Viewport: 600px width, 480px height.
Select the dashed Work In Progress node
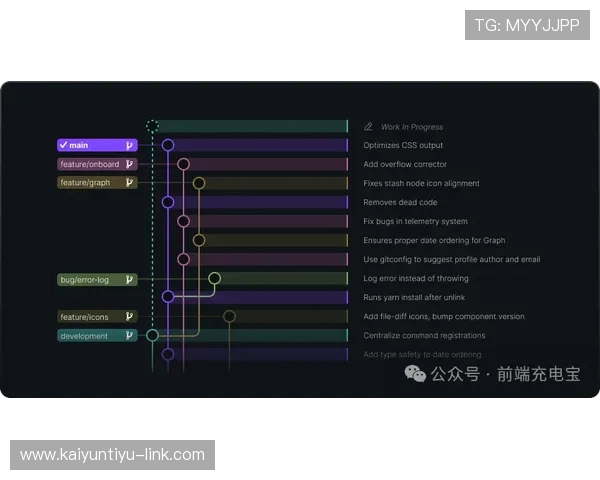[x=152, y=126]
